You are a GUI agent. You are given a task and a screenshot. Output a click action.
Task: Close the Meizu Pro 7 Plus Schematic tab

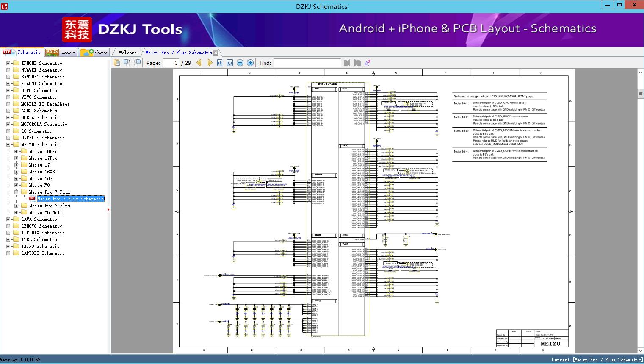click(x=216, y=53)
